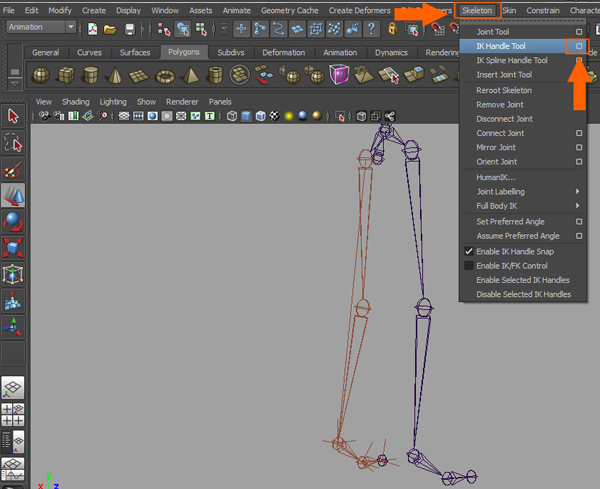Toggle the Textured checkerboard icon
This screenshot has height=489, width=600.
tap(274, 116)
